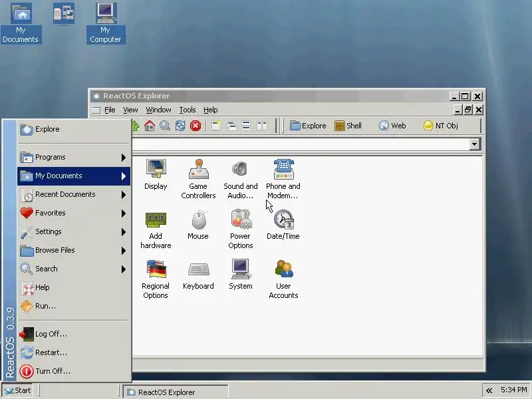
Task: Select My Computer desktop icon
Action: [x=106, y=23]
